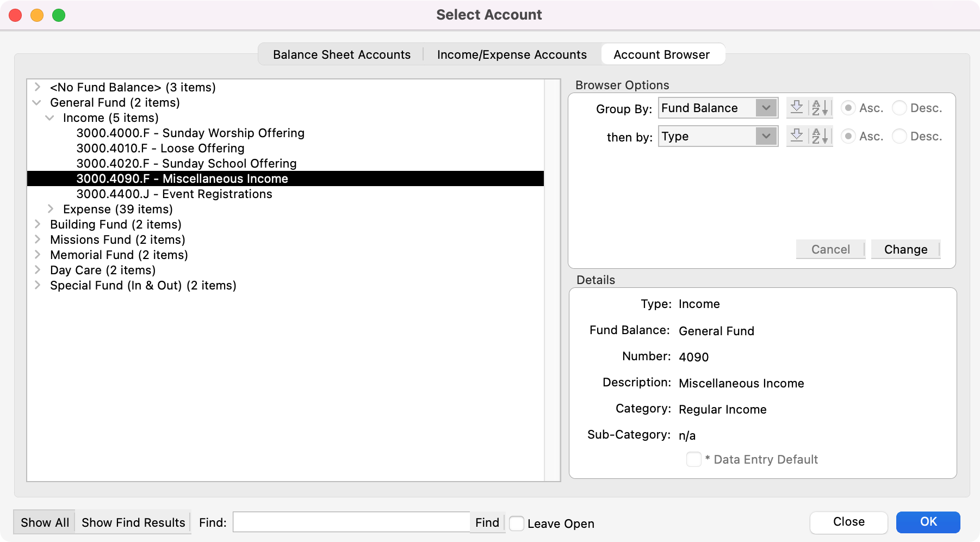Expand the Building Fund chevron
The width and height of the screenshot is (980, 542).
[37, 224]
